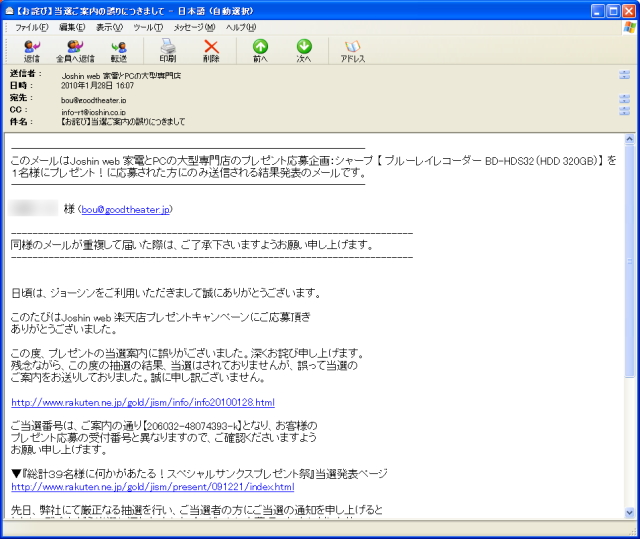640x539 pixels.
Task: Open the bou@goodtheater.jp email link
Action: pyautogui.click(x=125, y=210)
